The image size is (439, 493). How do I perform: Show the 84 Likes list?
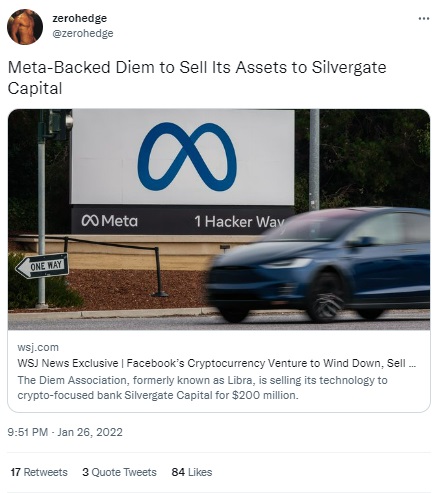[192, 472]
